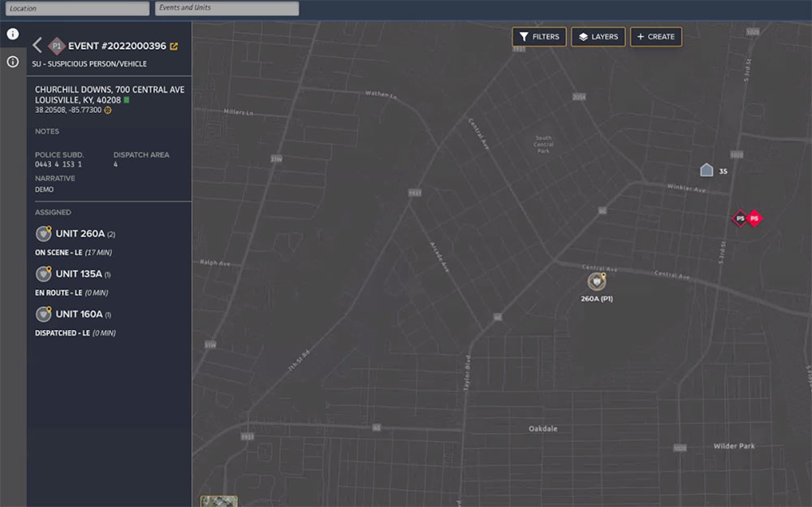Expand the NOTES section of the event
The height and width of the screenshot is (507, 812).
coord(46,131)
